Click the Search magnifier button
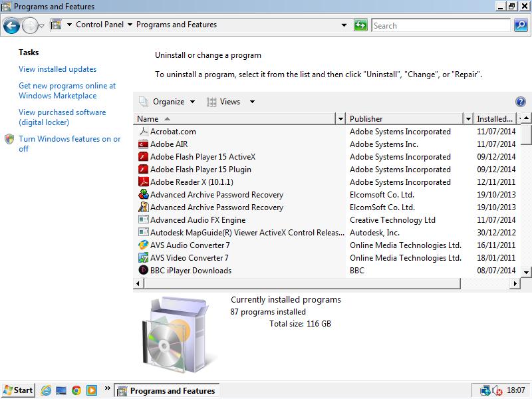This screenshot has height=399, width=532. point(521,25)
